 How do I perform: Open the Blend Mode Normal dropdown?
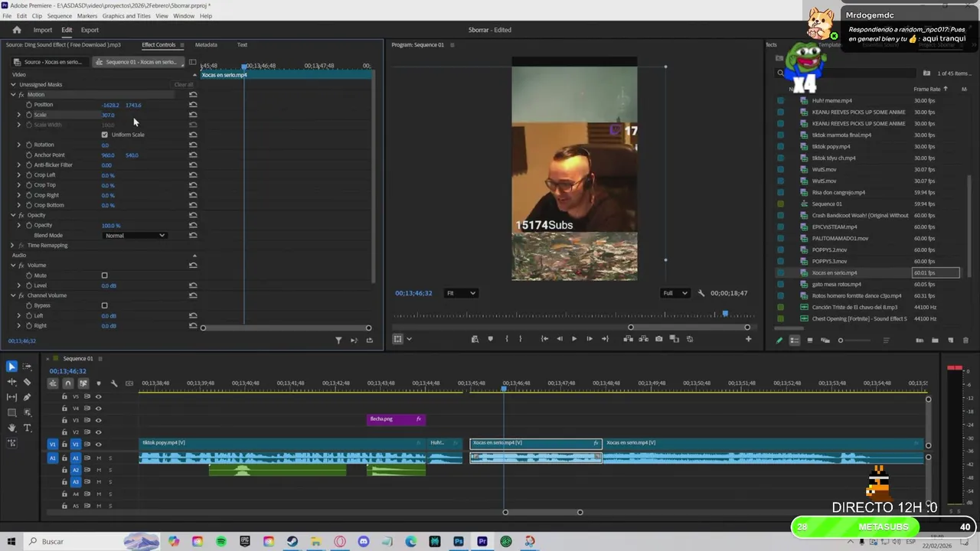click(135, 236)
